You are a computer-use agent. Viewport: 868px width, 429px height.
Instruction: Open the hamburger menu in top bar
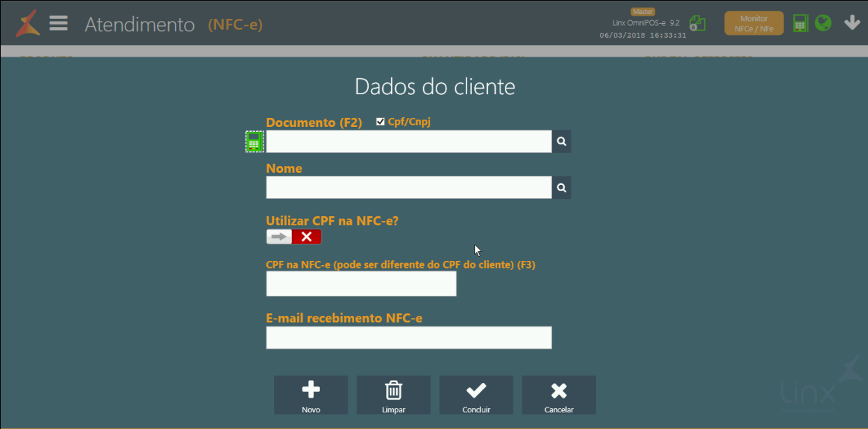(x=59, y=22)
